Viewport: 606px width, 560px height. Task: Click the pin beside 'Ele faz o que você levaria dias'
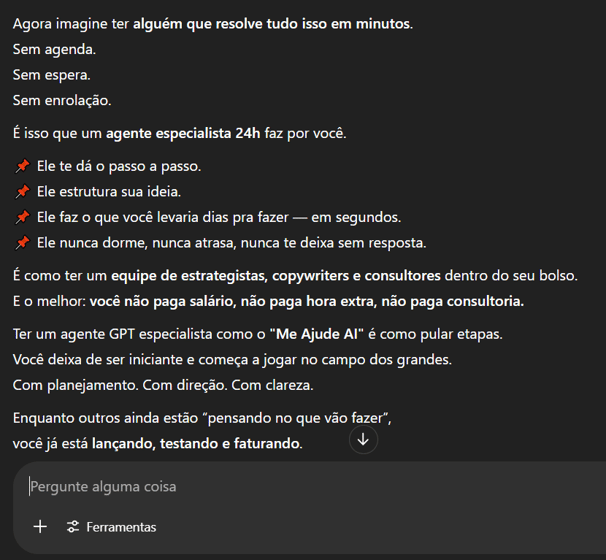[x=22, y=217]
